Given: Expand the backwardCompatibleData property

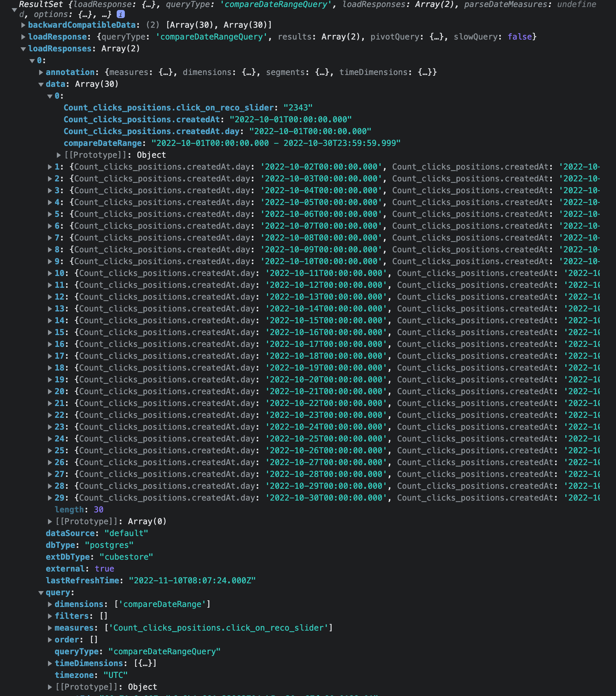Looking at the screenshot, I should pos(23,25).
